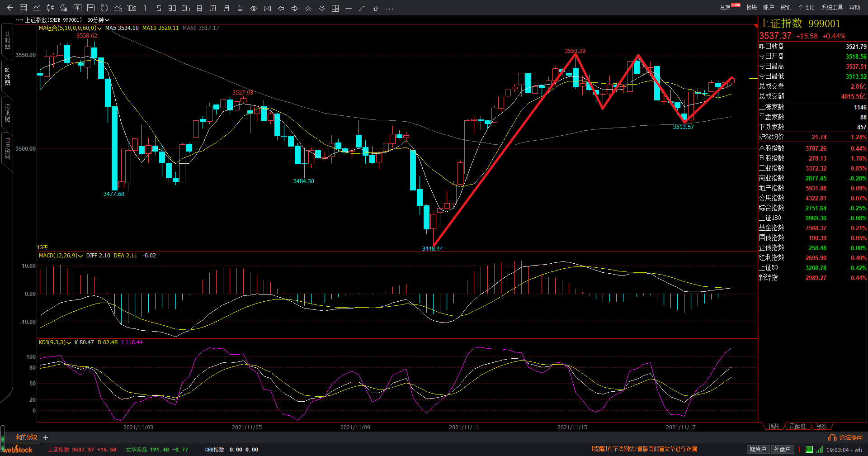Open the 系统工具 menu
868x456 pixels.
tap(832, 7)
